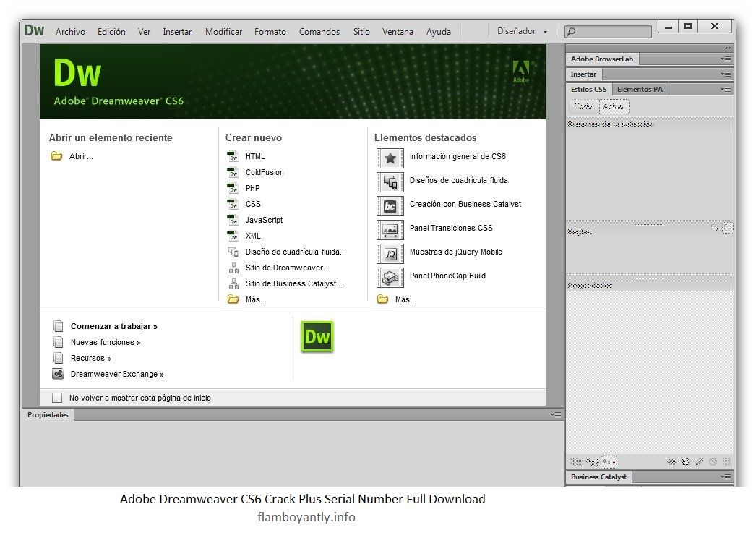756x538 pixels.
Task: Click the Comenzar a trabajar page icon
Action: [59, 326]
